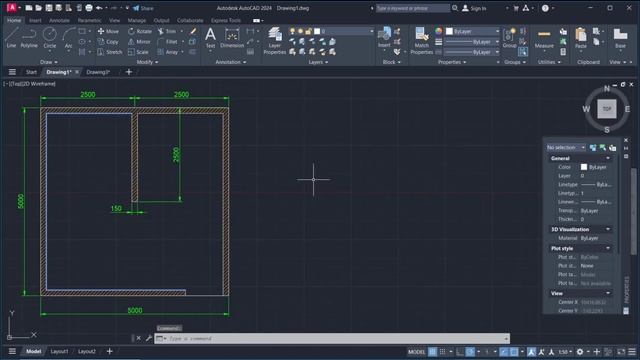Toggle 2D object snap in status bar
The image size is (640, 360).
514,352
